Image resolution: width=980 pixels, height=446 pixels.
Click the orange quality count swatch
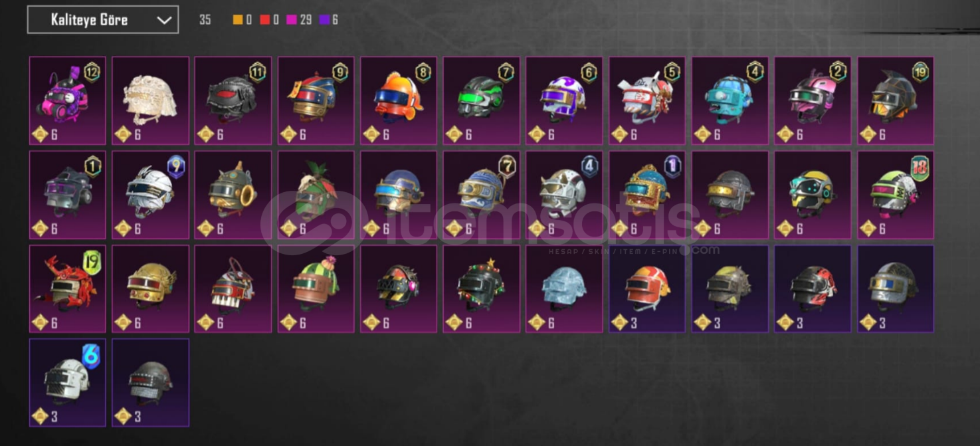pos(237,20)
